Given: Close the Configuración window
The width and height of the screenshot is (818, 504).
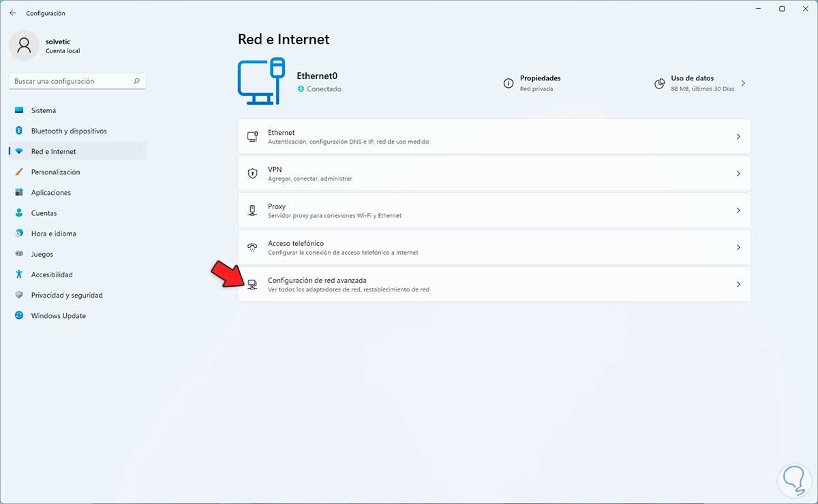Looking at the screenshot, I should pyautogui.click(x=805, y=8).
